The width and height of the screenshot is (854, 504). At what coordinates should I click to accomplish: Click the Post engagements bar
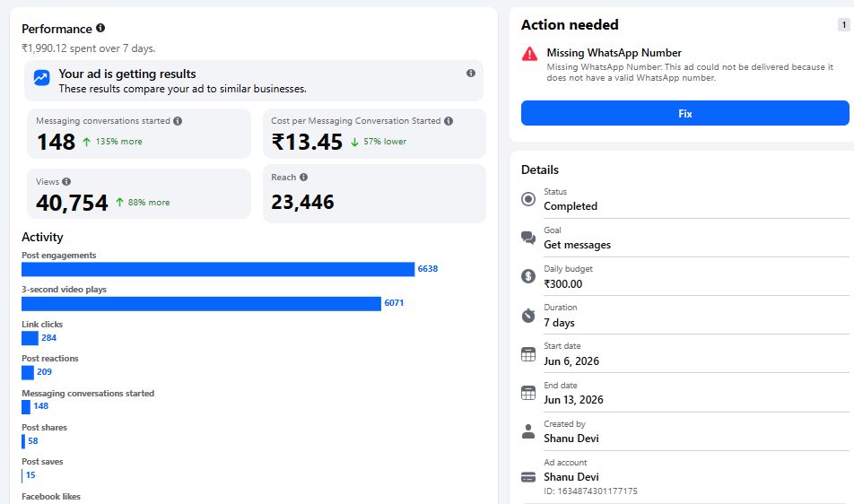click(x=218, y=269)
